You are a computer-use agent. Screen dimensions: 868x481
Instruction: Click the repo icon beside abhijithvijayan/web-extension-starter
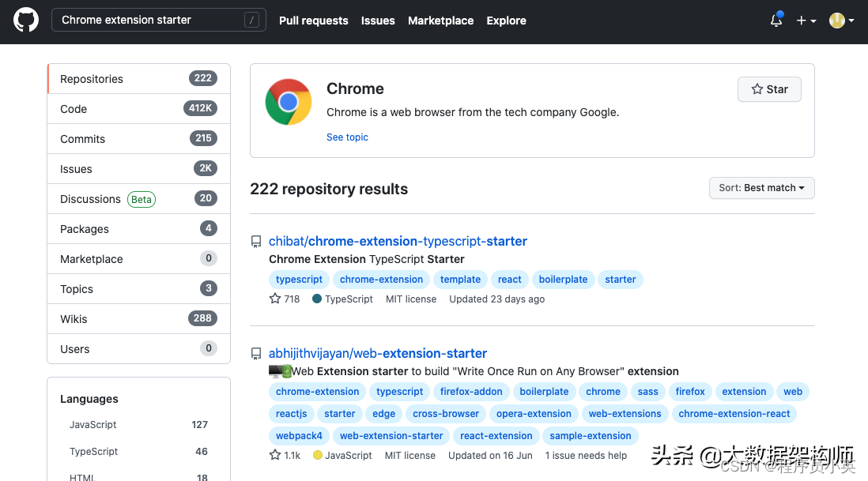click(256, 354)
